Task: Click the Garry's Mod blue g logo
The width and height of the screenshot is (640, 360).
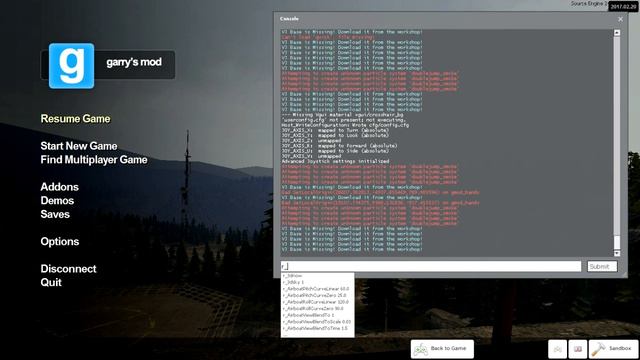Action: (71, 66)
